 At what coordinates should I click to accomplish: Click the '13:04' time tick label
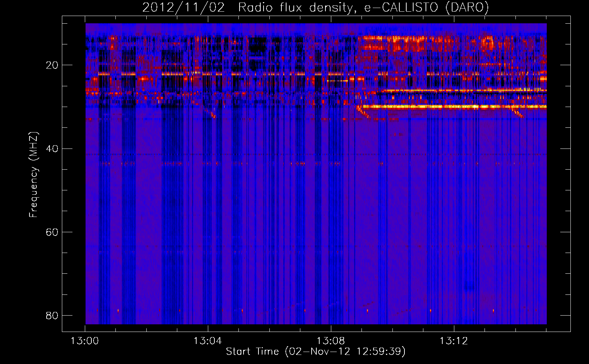coord(207,341)
